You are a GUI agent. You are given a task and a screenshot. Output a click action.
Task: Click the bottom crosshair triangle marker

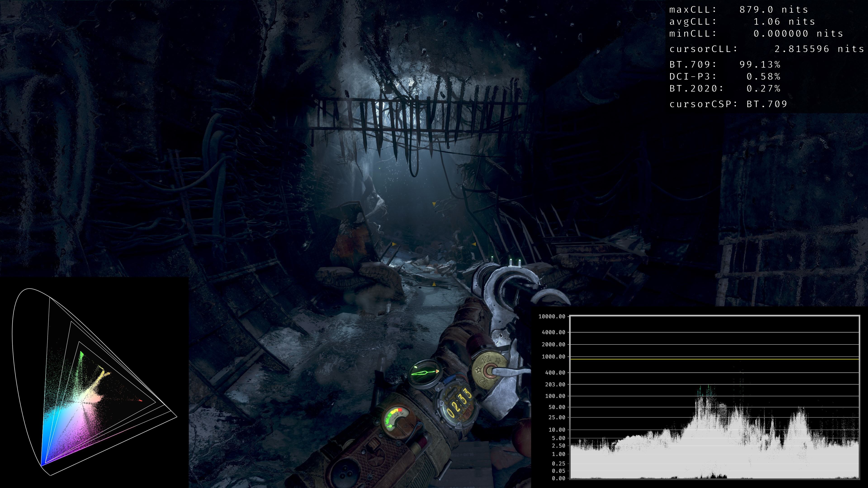(x=434, y=284)
